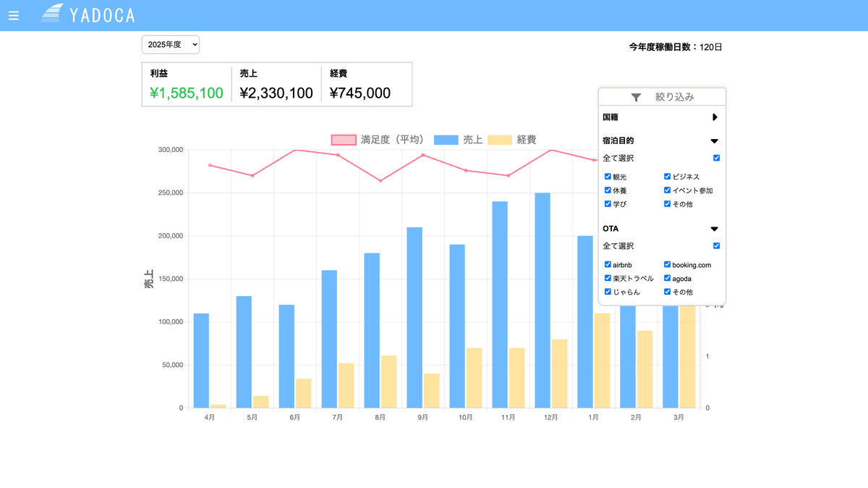Open the hamburger menu
The image size is (868, 488).
coord(14,15)
